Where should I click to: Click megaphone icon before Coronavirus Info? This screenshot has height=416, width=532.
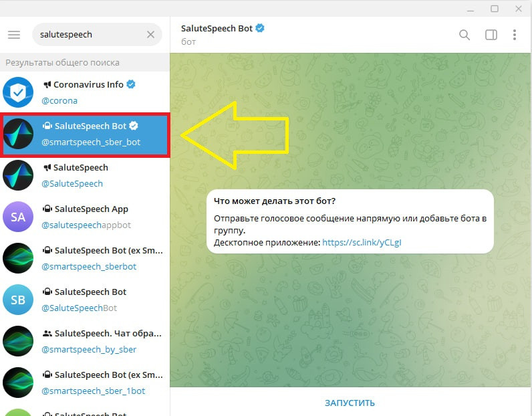(47, 84)
